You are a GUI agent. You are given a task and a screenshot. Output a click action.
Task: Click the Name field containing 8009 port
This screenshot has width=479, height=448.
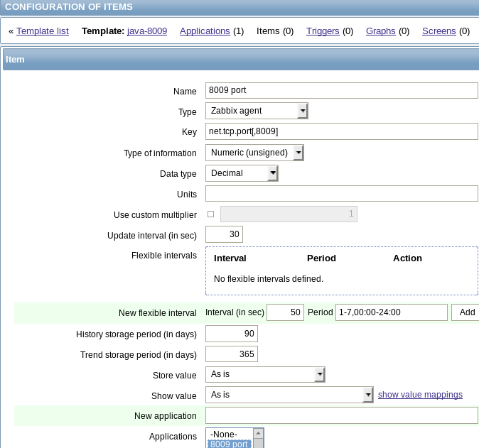pyautogui.click(x=342, y=90)
